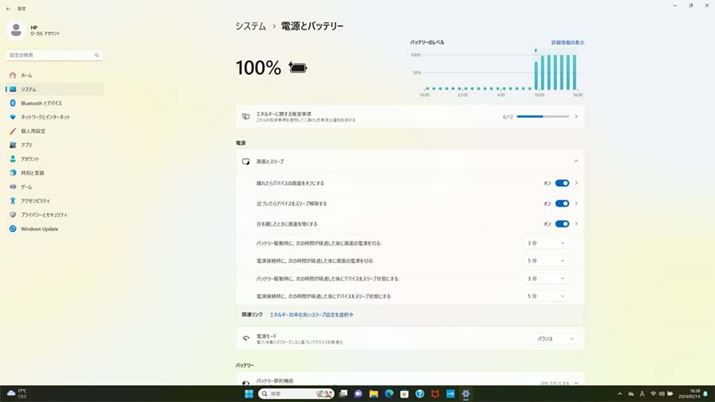Click エネルギー効率の良いスリープ設定を選択中 link

pos(310,315)
